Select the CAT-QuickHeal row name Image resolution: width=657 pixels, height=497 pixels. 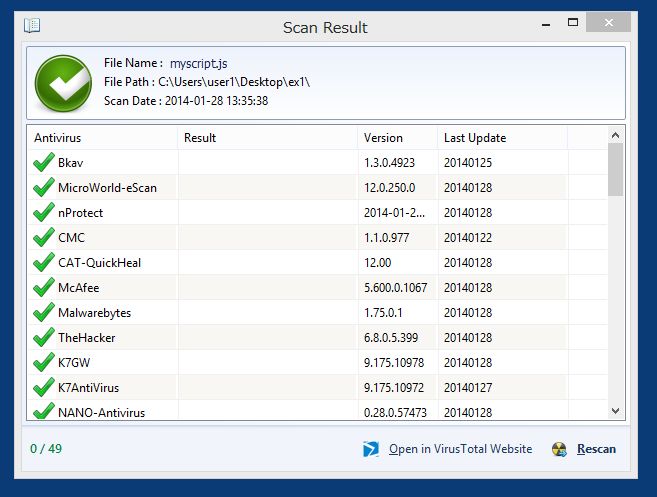point(99,263)
